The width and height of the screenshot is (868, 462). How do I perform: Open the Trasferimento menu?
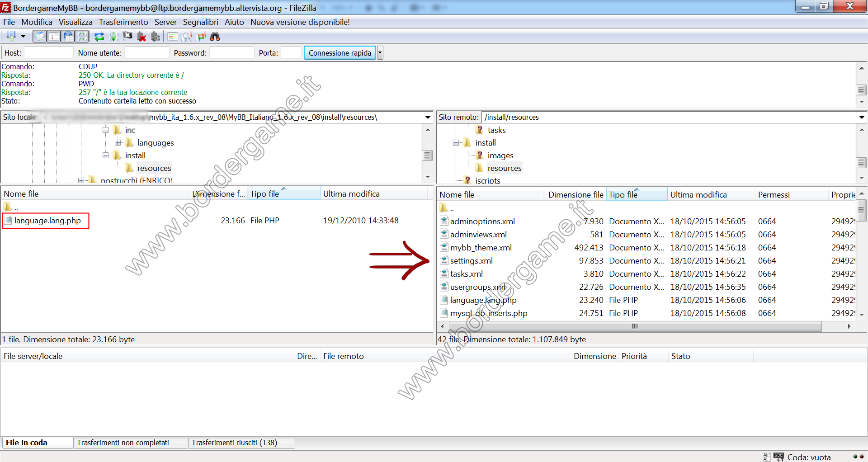(x=123, y=22)
